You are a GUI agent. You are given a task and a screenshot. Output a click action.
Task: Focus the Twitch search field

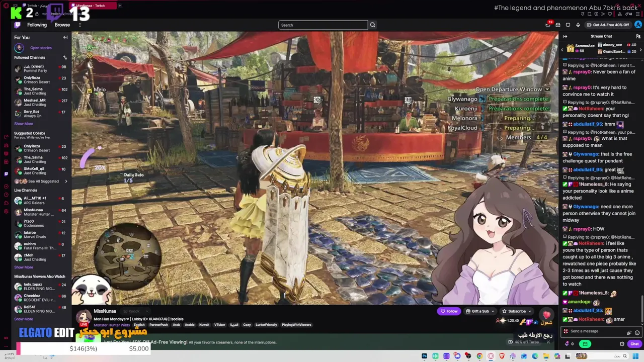coord(323,25)
